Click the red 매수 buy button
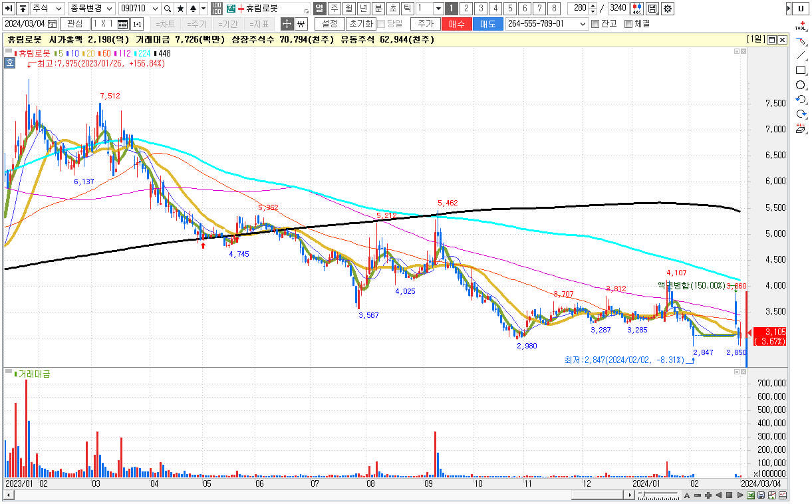 tap(457, 24)
